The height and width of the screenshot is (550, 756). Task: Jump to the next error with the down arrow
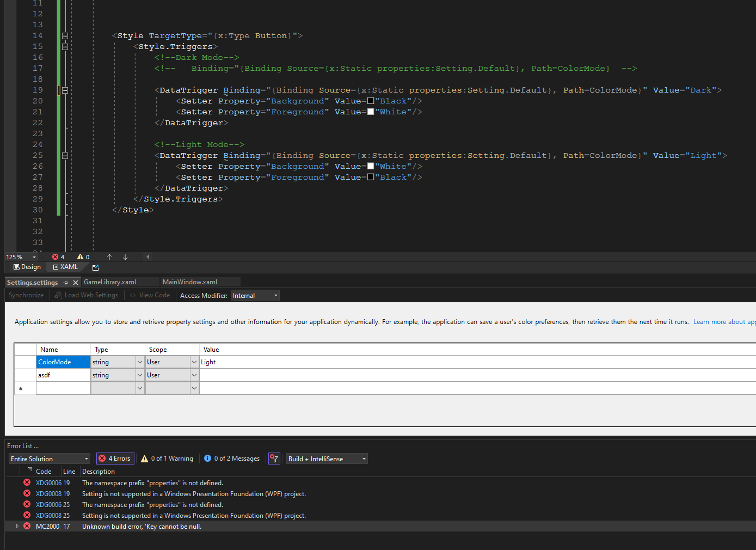pyautogui.click(x=125, y=257)
